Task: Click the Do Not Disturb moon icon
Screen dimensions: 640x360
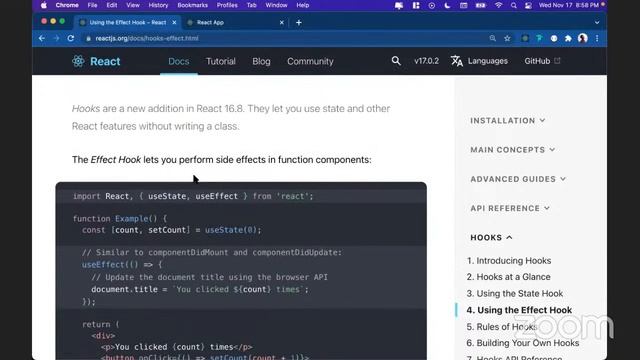Action: [x=447, y=5]
